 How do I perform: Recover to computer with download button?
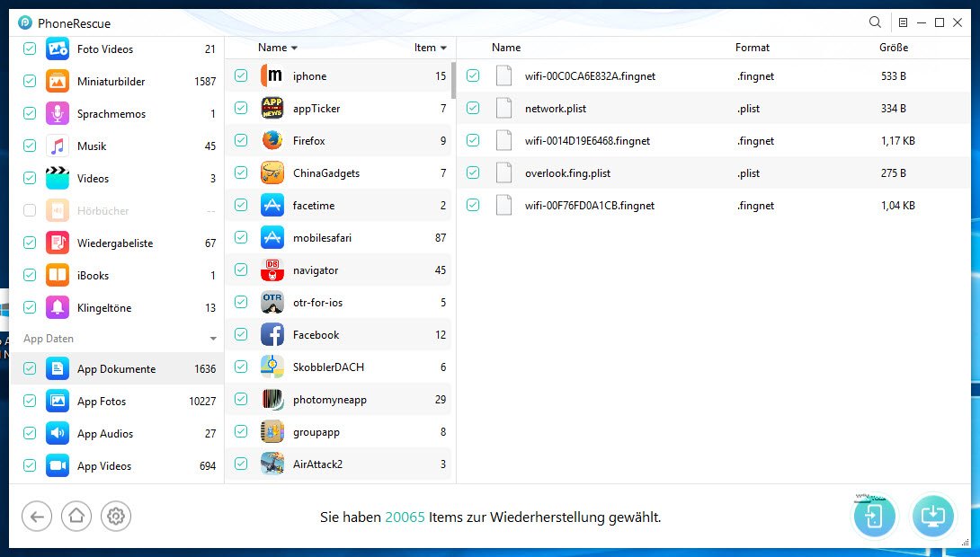933,516
